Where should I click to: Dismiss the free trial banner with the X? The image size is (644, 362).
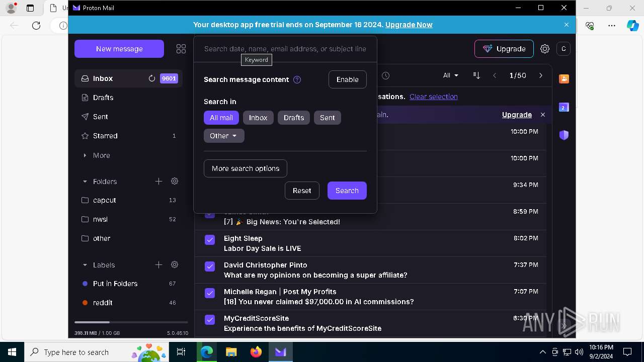click(x=567, y=25)
